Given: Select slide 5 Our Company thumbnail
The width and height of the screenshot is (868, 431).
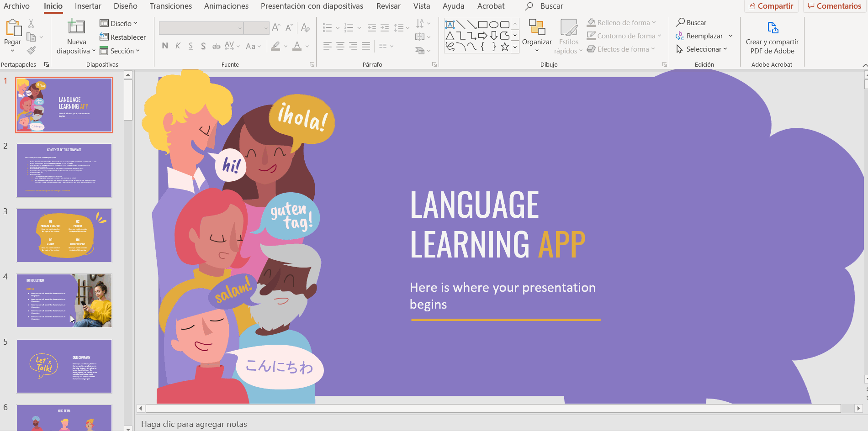Looking at the screenshot, I should click(64, 366).
